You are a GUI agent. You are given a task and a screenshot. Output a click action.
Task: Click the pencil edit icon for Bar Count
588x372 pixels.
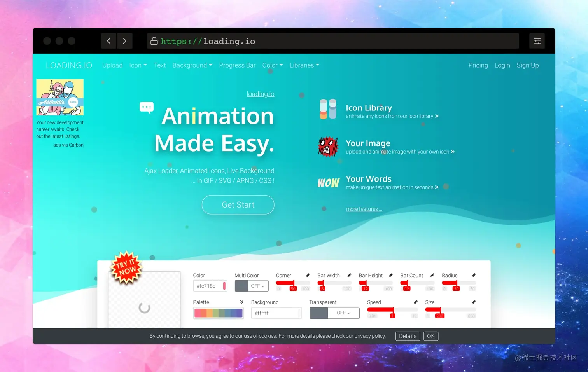coord(432,275)
